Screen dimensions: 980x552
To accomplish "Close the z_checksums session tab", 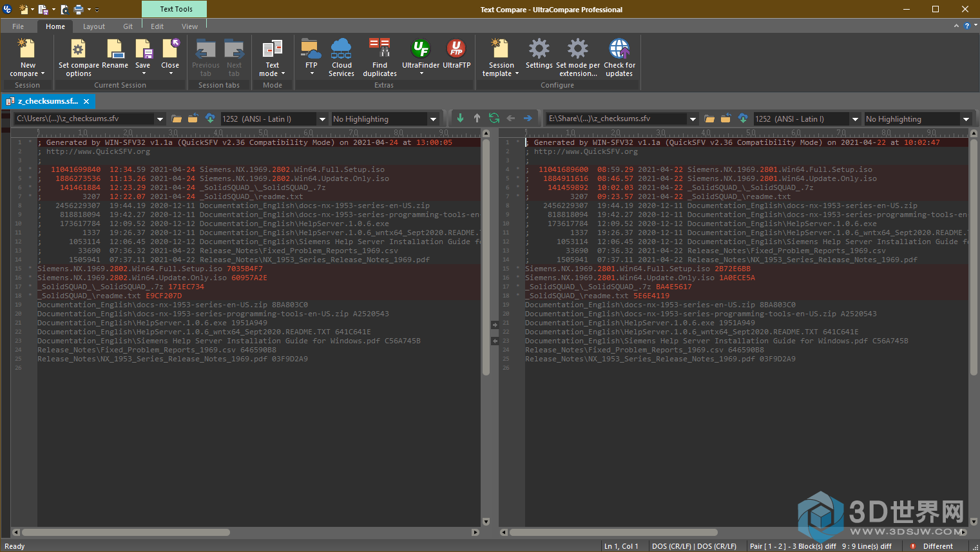I will pyautogui.click(x=86, y=101).
